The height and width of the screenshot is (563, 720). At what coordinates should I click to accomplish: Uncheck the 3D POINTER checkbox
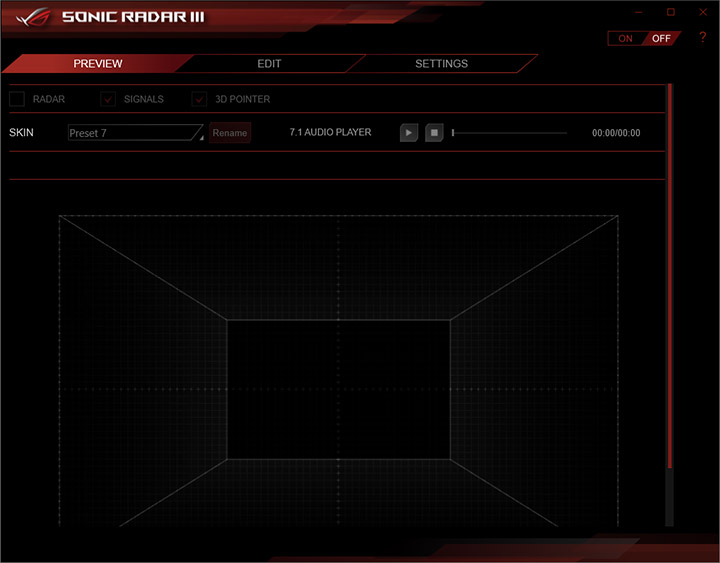199,99
